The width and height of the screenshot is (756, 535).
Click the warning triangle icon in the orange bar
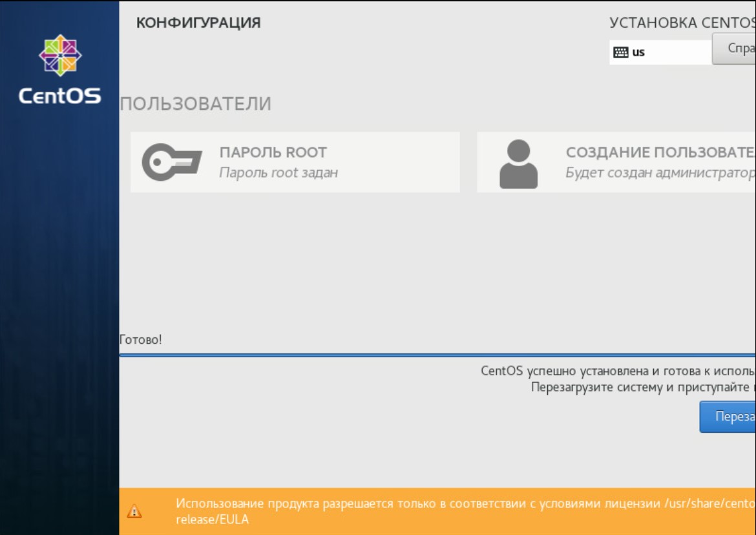point(134,511)
